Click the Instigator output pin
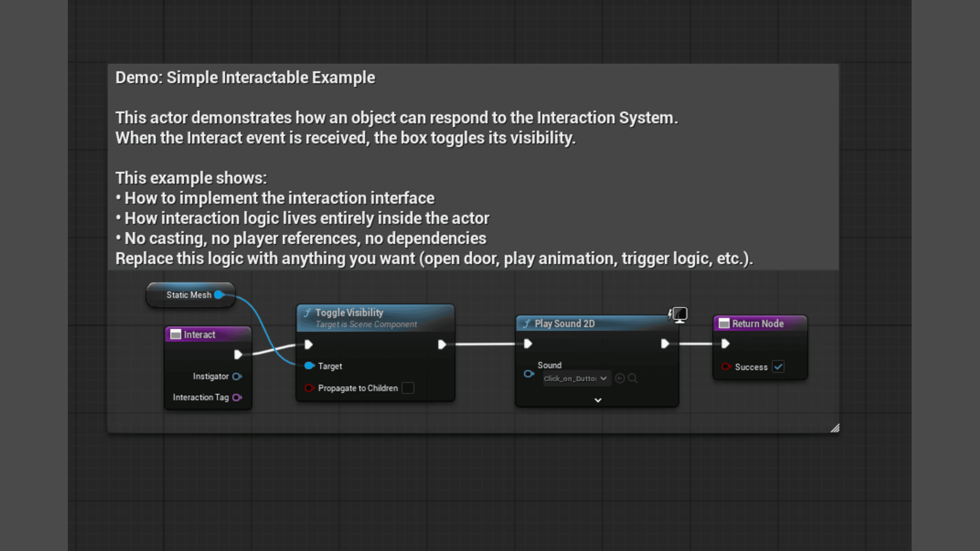 [237, 377]
